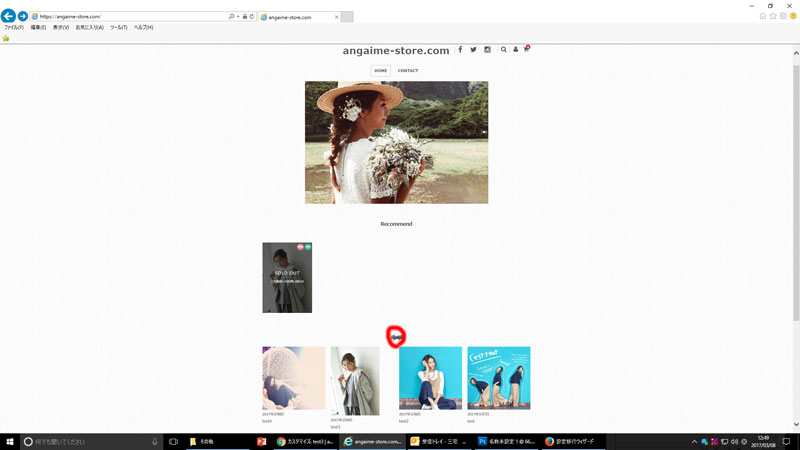
Task: Click the volume speaker icon in system tray
Action: click(x=734, y=442)
